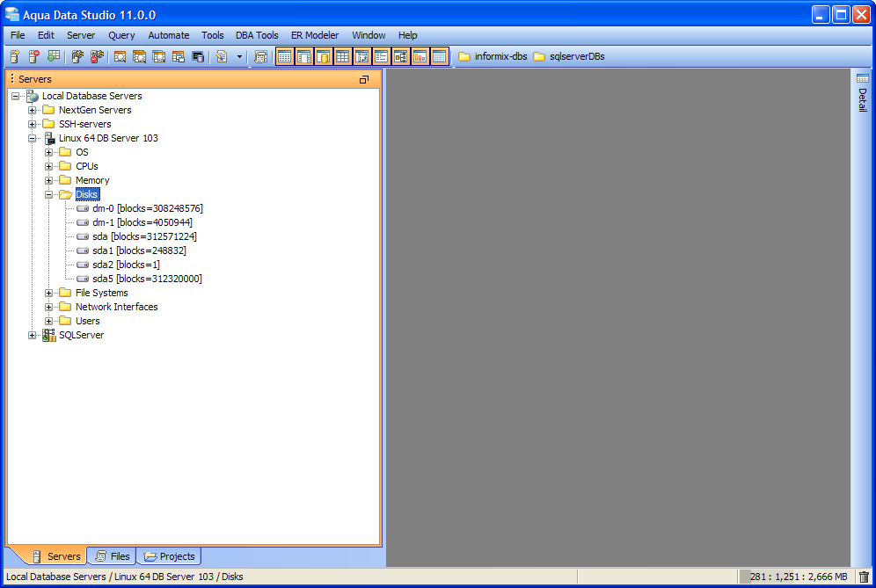This screenshot has width=876, height=588.
Task: Open the Edit menu
Action: point(46,35)
